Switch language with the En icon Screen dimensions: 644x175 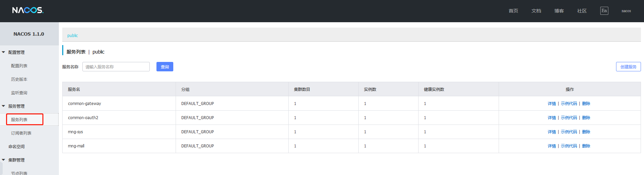(x=604, y=11)
